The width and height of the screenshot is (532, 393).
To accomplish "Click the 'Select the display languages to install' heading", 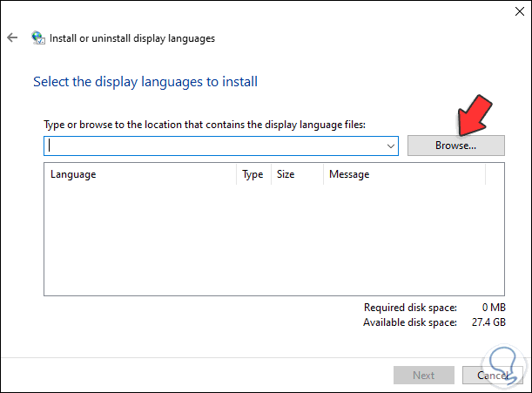I will 145,82.
